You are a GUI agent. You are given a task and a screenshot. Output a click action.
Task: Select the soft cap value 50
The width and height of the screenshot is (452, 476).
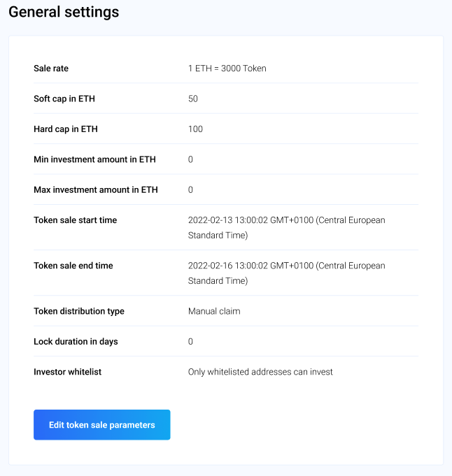pyautogui.click(x=193, y=99)
